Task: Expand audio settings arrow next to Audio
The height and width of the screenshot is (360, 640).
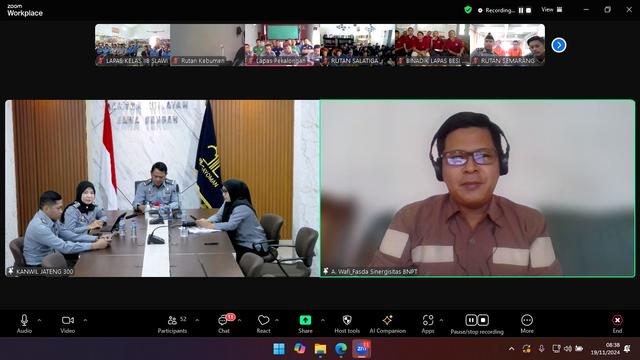Action: (39, 320)
